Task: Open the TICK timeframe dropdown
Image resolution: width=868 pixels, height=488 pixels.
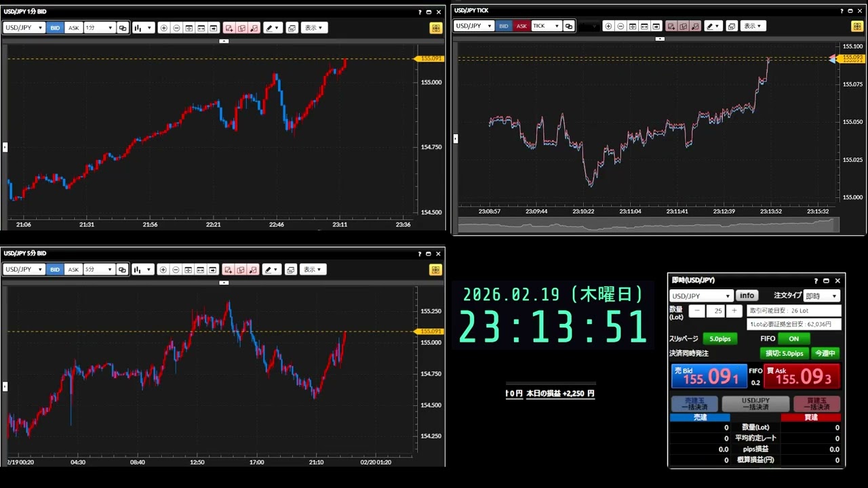Action: tap(546, 26)
